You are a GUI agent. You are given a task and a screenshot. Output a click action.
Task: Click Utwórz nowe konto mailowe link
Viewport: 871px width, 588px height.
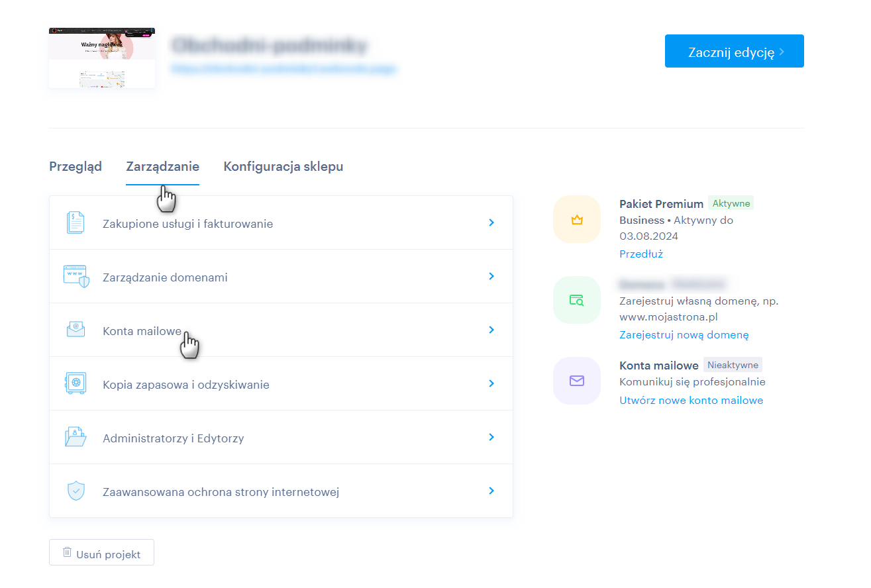[x=691, y=401]
